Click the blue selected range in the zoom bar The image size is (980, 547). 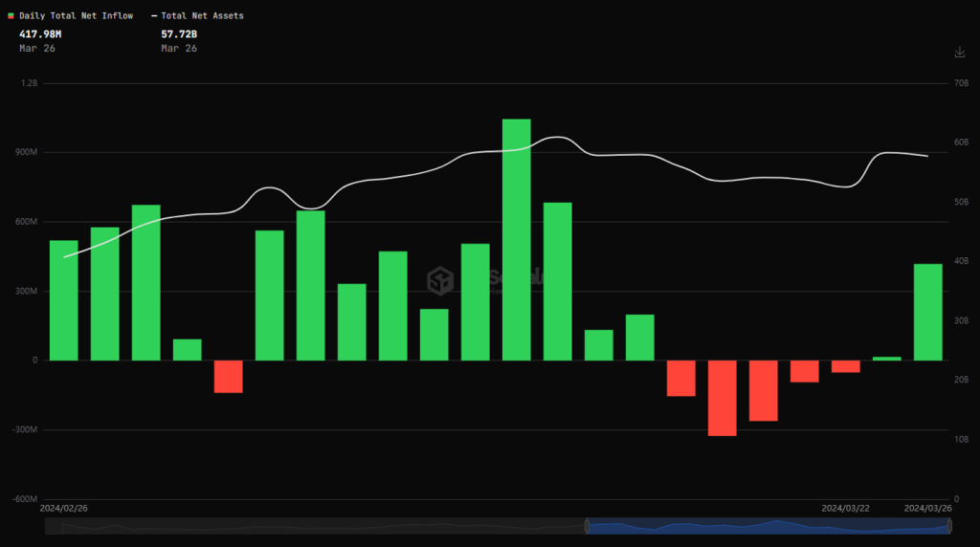click(766, 527)
